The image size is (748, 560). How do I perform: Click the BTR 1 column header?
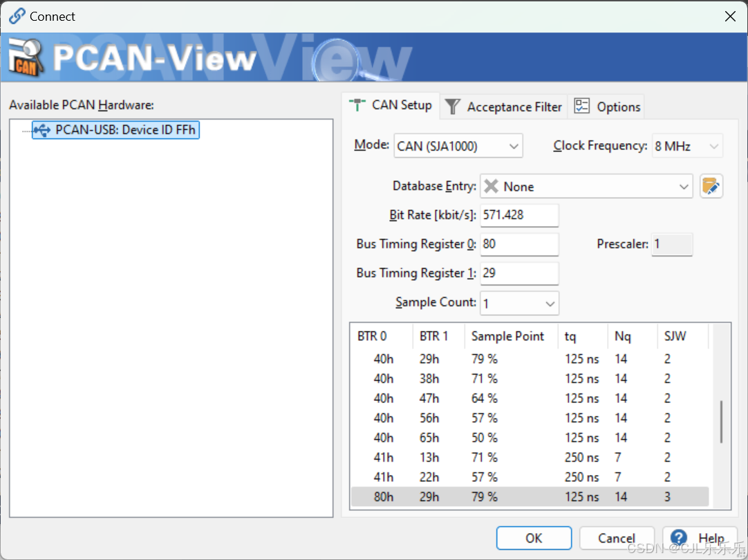(439, 336)
